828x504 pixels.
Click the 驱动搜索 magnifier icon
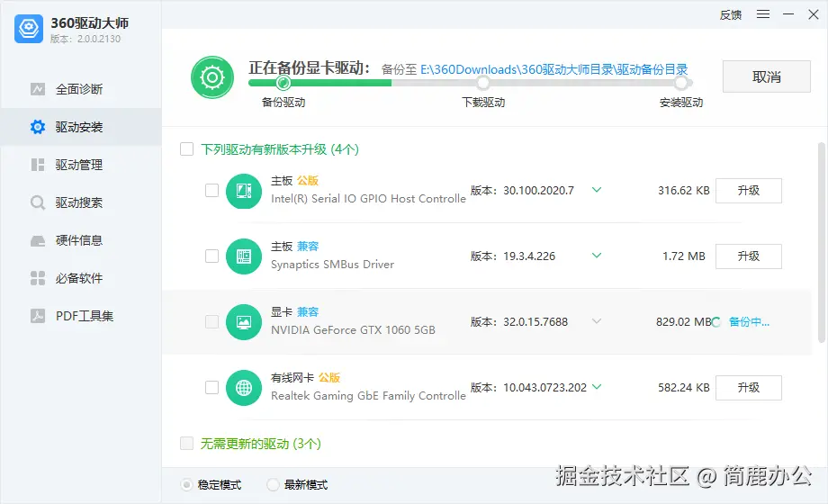click(38, 202)
